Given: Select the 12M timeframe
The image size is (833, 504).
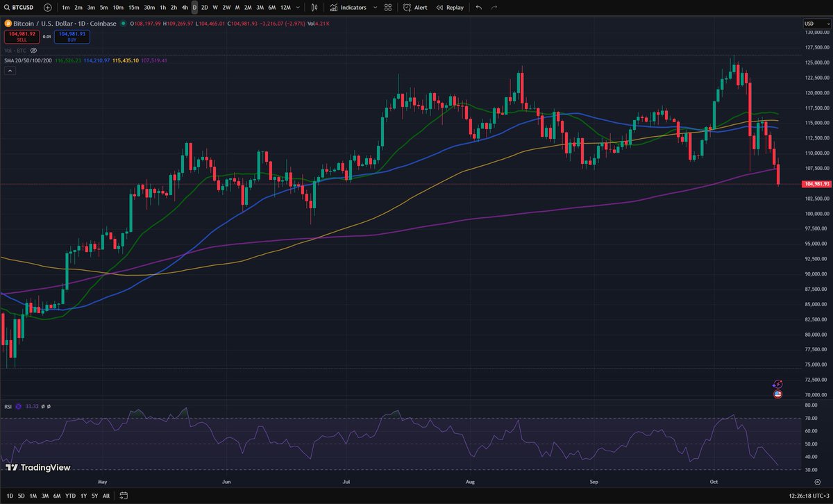Looking at the screenshot, I should (x=285, y=8).
